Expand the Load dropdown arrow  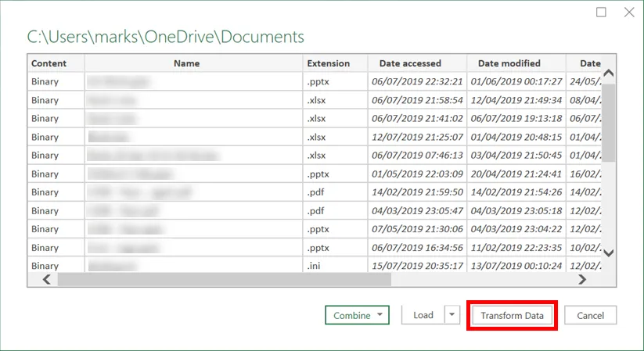tap(452, 315)
